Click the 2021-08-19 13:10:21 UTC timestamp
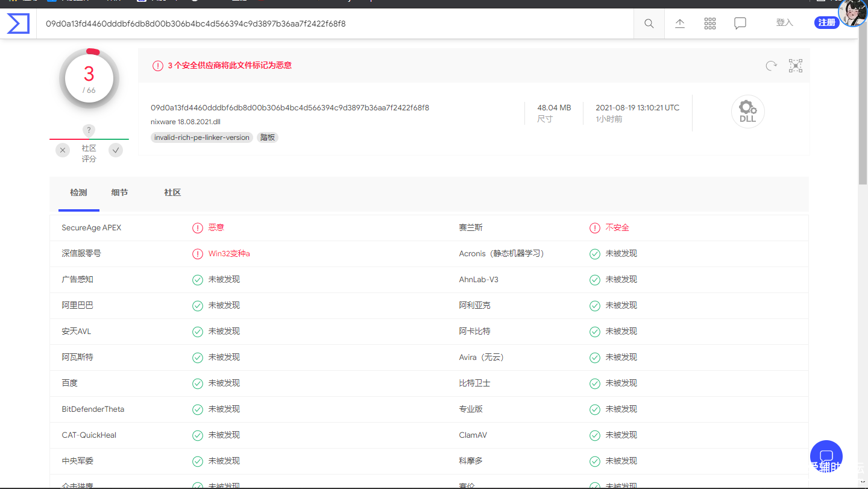 (638, 108)
